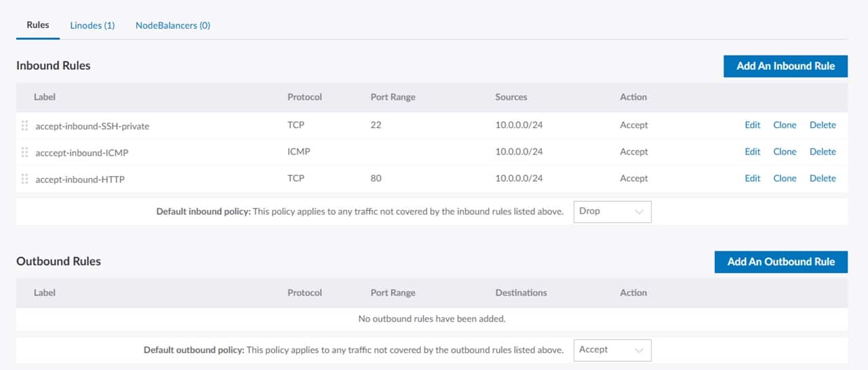
Task: Click drag handle for acccept-inbound-ICMP rule
Action: tap(24, 152)
